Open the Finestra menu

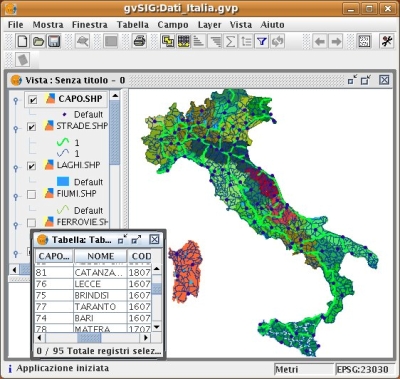click(90, 25)
